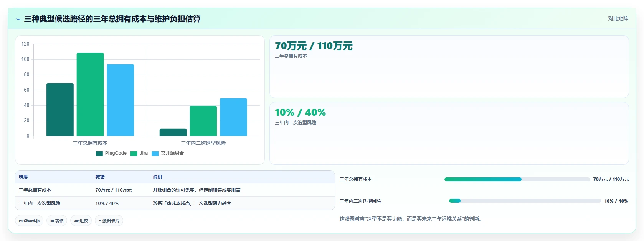Click PingCode bar in 三年内二次选型风险 group
Viewport: 644px width, 241px height.
coord(173,132)
